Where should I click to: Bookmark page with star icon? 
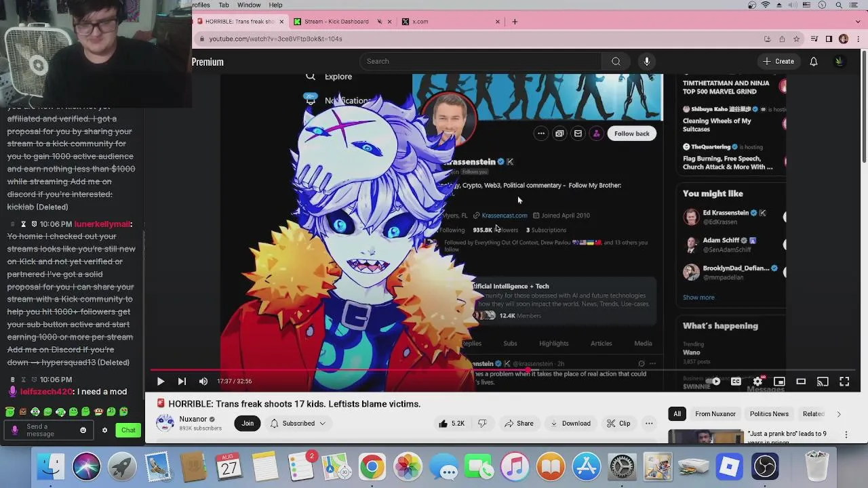coord(797,39)
